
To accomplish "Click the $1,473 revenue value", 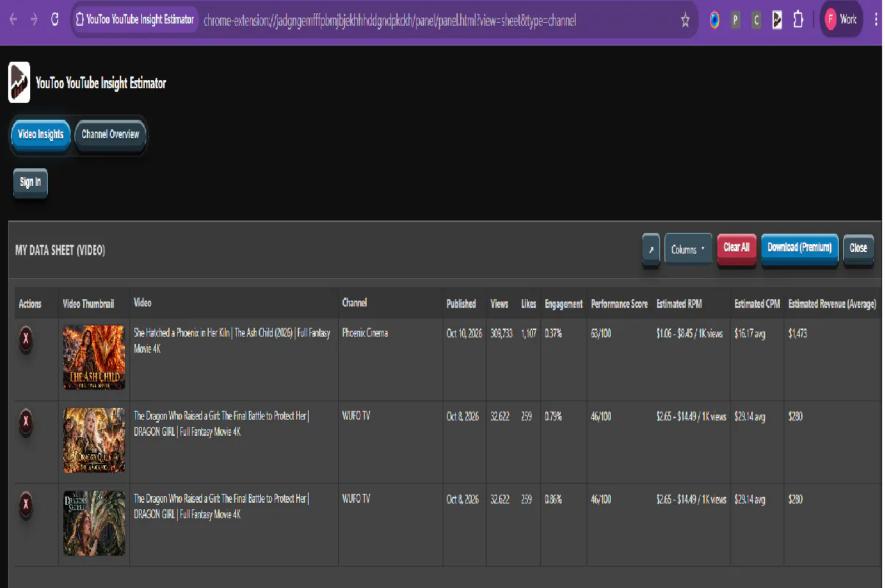I will (x=798, y=334).
